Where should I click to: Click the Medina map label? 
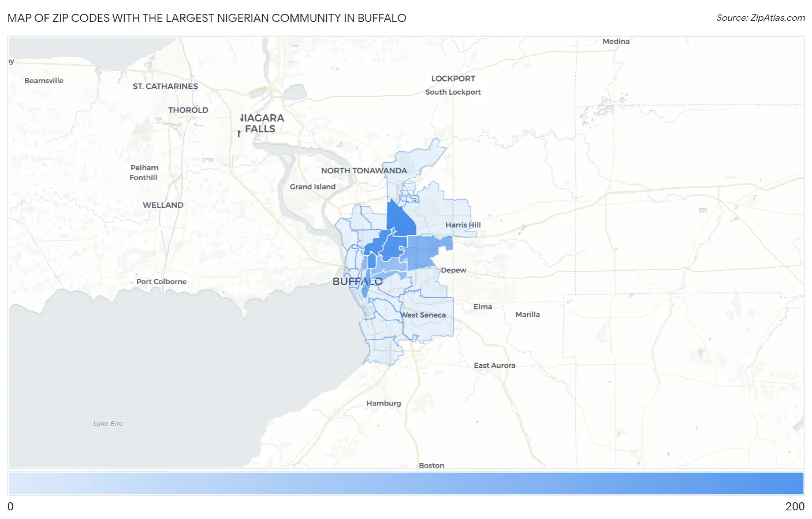pos(616,41)
